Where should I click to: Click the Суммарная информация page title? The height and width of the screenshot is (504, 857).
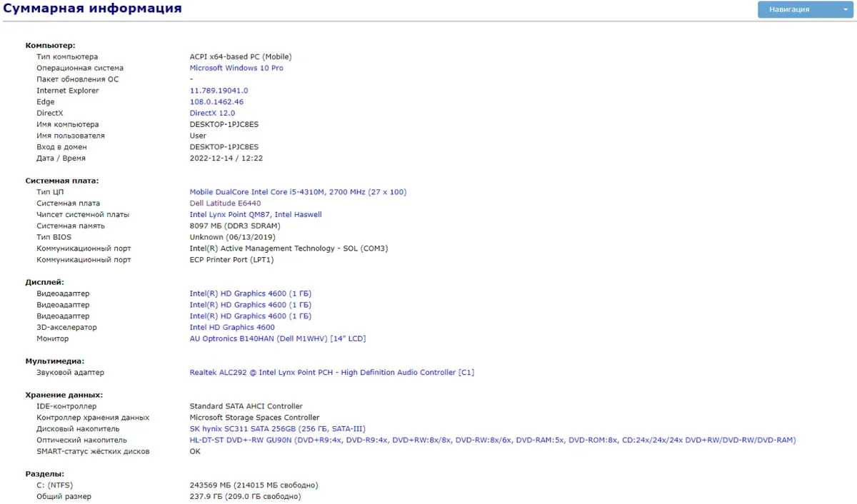coord(92,9)
